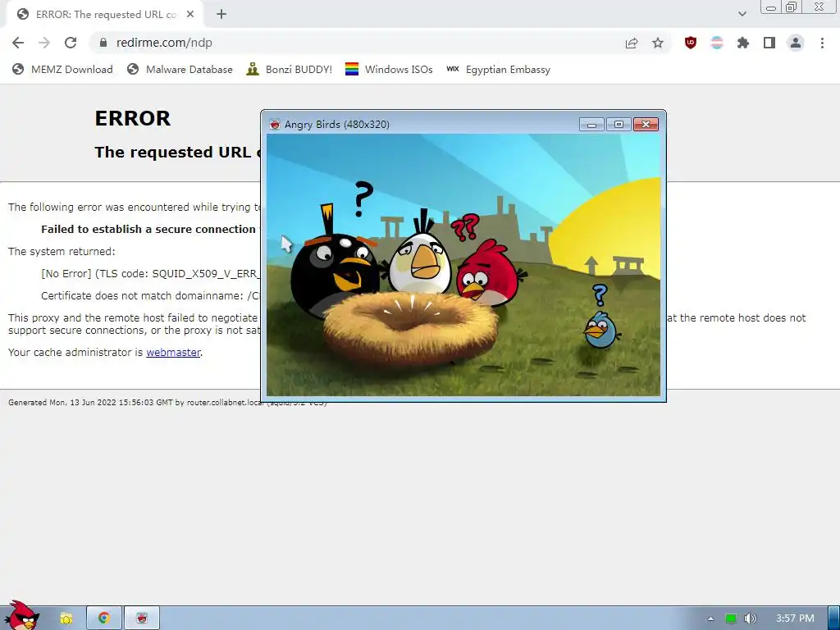Open the file explorer taskbar icon
Viewport: 840px width, 630px height.
click(x=66, y=619)
